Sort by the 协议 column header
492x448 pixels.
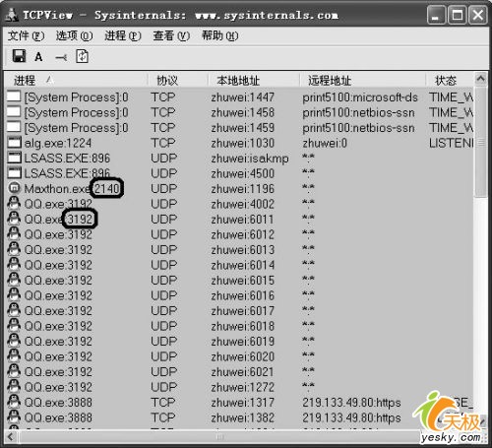pyautogui.click(x=178, y=80)
